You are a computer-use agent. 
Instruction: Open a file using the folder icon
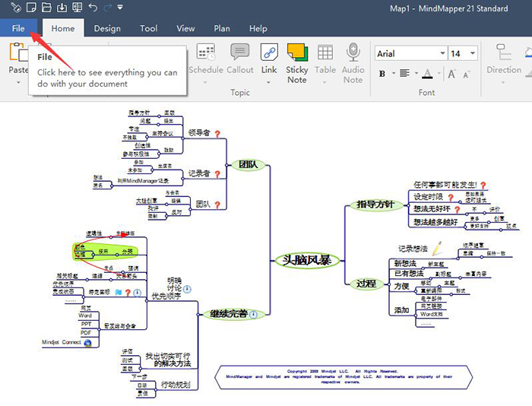46,7
